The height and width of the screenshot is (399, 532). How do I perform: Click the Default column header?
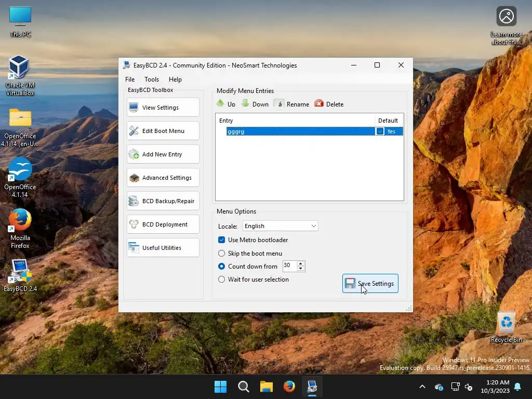(x=389, y=121)
